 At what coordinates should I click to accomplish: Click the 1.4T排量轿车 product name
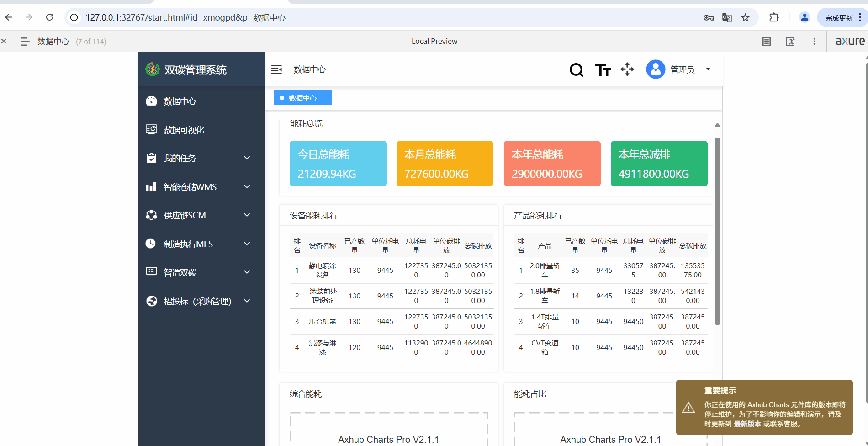pos(545,321)
